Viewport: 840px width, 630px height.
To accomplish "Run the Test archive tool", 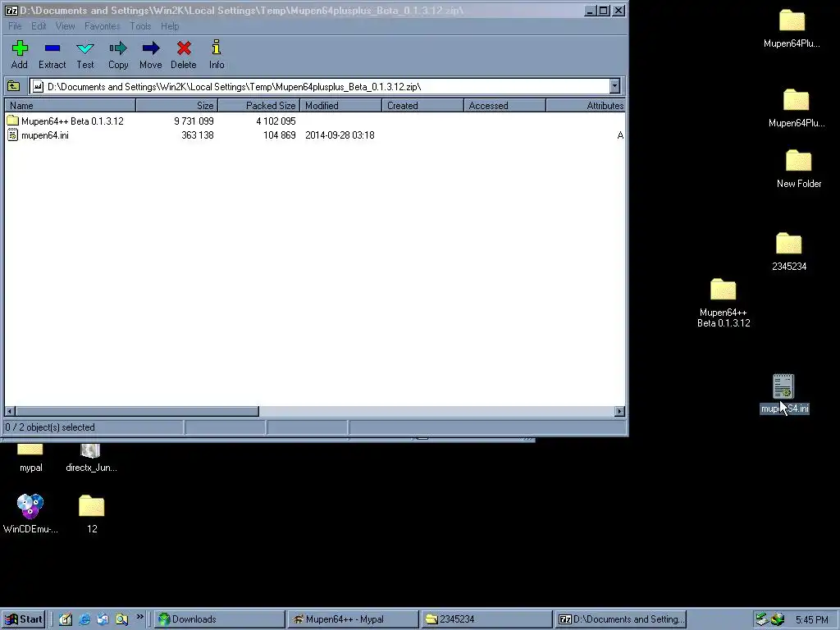I will 85,54.
